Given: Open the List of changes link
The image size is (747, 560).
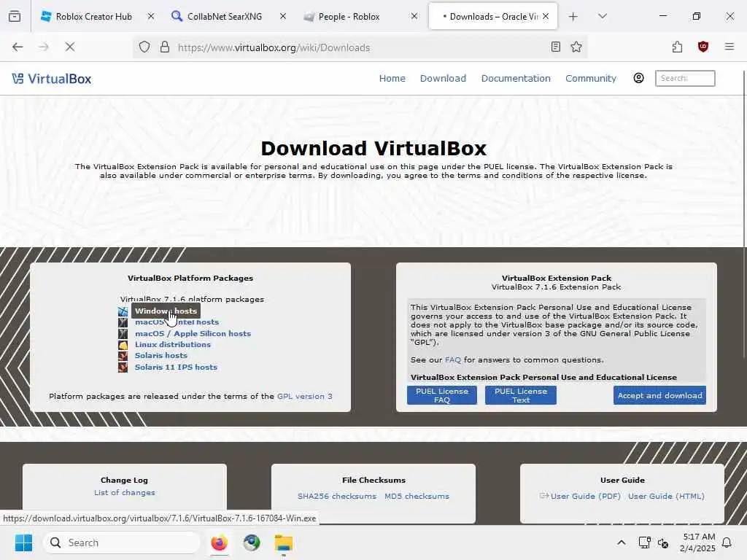Looking at the screenshot, I should (124, 492).
